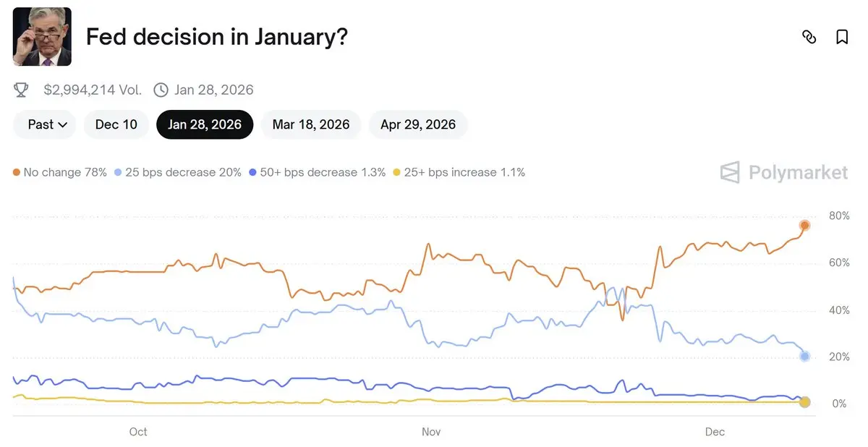Click the Nov label on chart axis
The width and height of the screenshot is (868, 447).
(x=431, y=432)
